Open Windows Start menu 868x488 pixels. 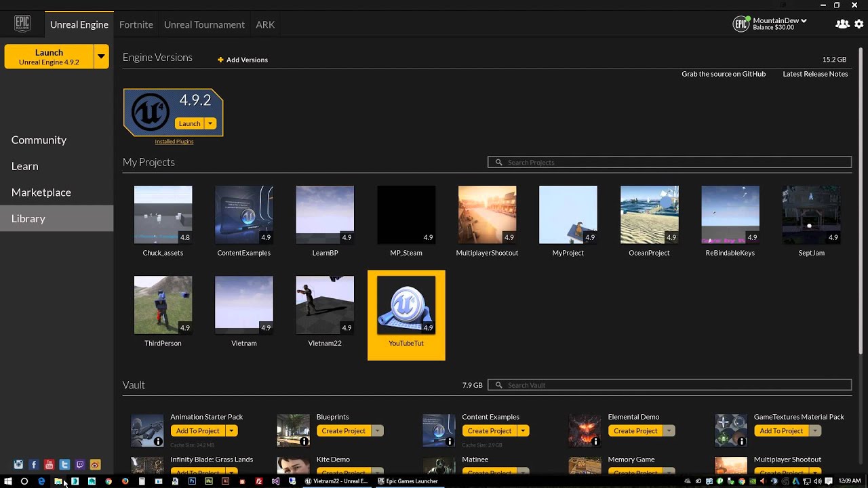(8, 481)
